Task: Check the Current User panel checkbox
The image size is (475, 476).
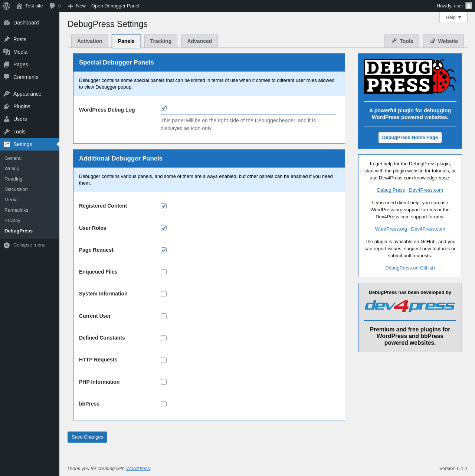Action: [x=164, y=316]
